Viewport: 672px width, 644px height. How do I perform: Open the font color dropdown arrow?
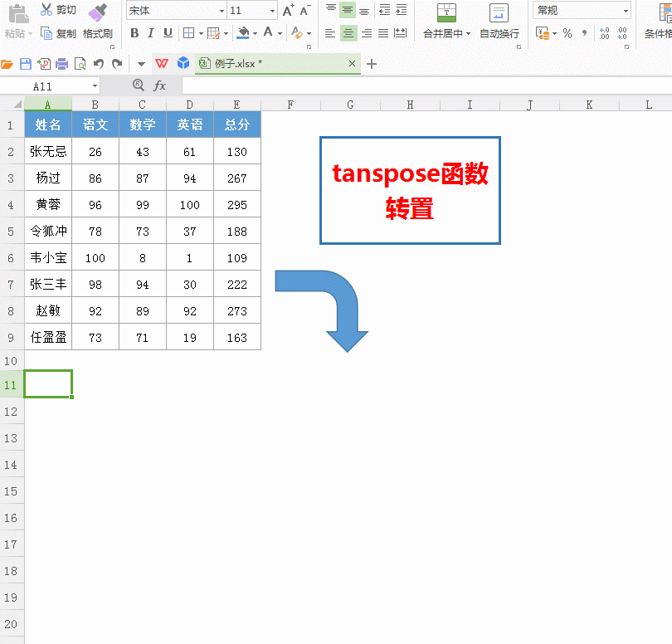click(280, 33)
